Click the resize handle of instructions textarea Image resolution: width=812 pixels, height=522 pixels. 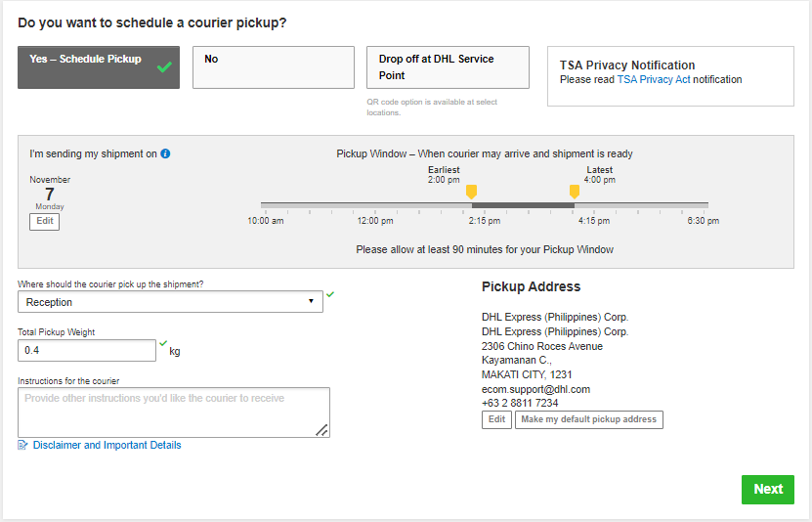click(322, 430)
